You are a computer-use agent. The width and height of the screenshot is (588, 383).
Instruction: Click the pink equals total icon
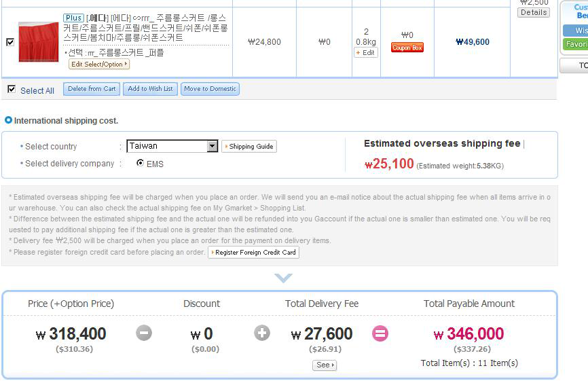pos(380,333)
